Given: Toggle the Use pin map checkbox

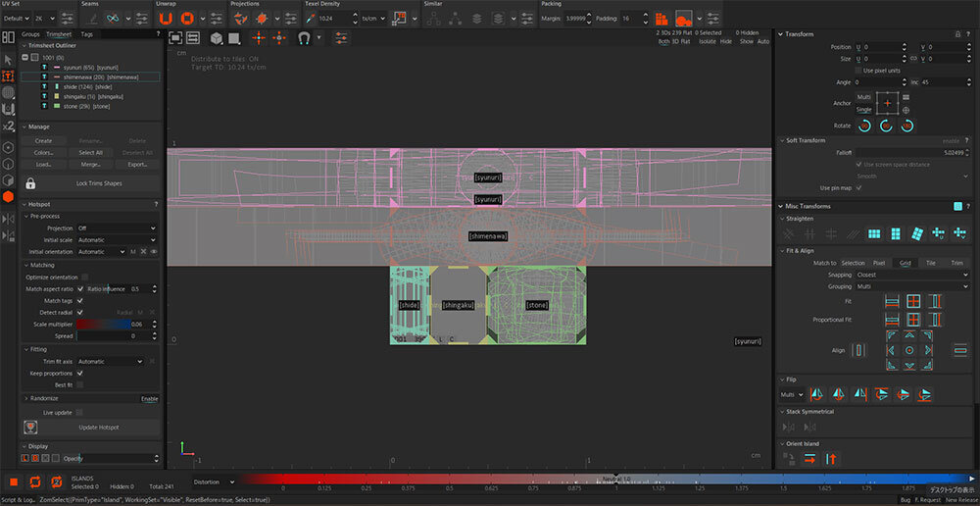Looking at the screenshot, I should (x=858, y=187).
